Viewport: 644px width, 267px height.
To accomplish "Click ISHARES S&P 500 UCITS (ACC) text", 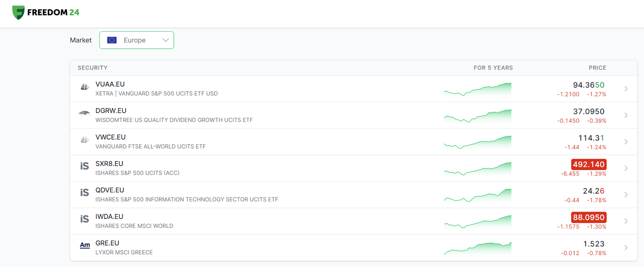I will point(137,173).
